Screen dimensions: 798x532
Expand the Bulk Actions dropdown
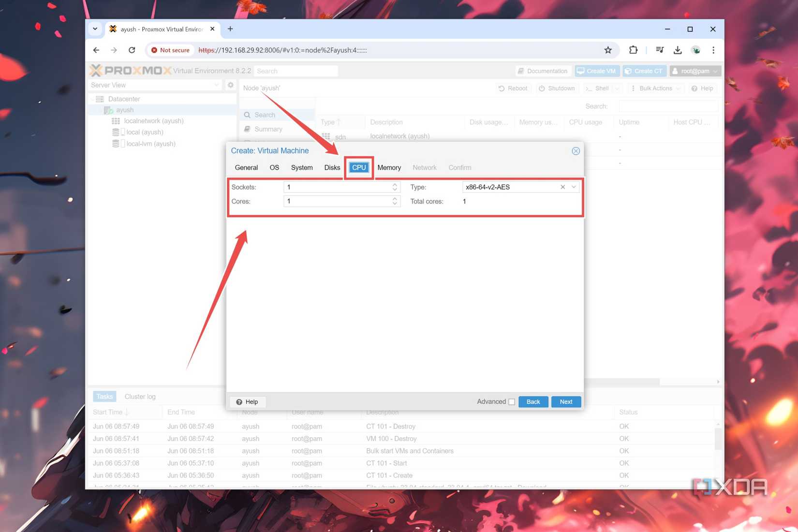click(x=679, y=88)
